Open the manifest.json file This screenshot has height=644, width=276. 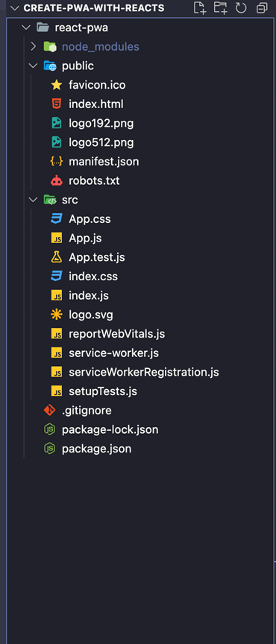pyautogui.click(x=104, y=162)
